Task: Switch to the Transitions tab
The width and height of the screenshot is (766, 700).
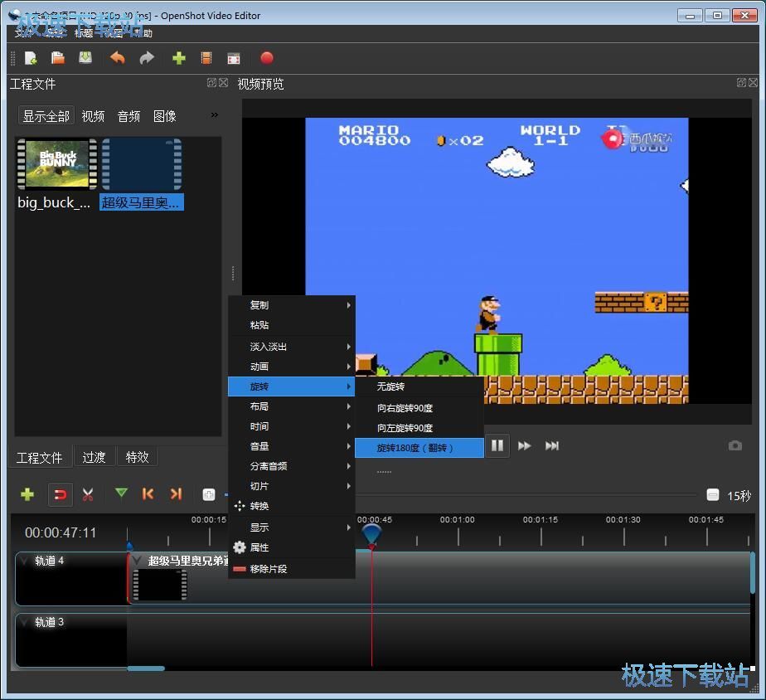Action: coord(94,457)
